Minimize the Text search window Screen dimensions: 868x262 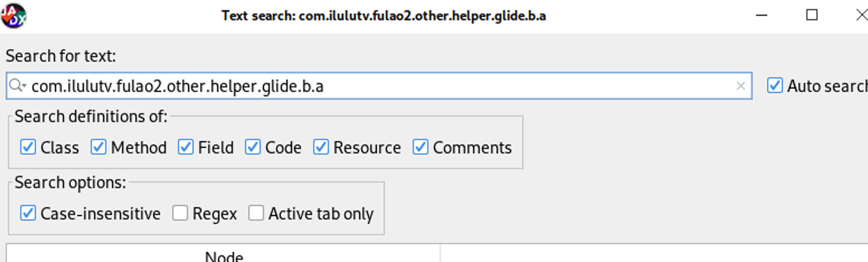coord(762,15)
